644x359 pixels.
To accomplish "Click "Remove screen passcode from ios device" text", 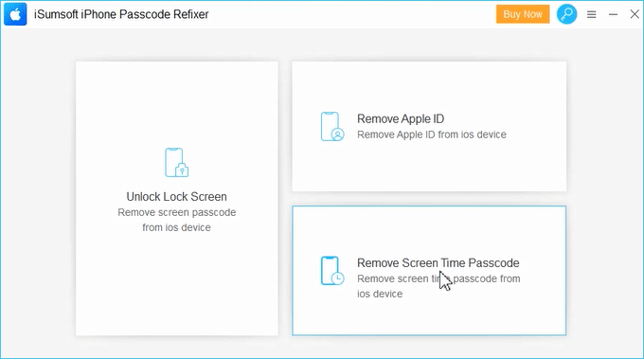I will [x=176, y=220].
